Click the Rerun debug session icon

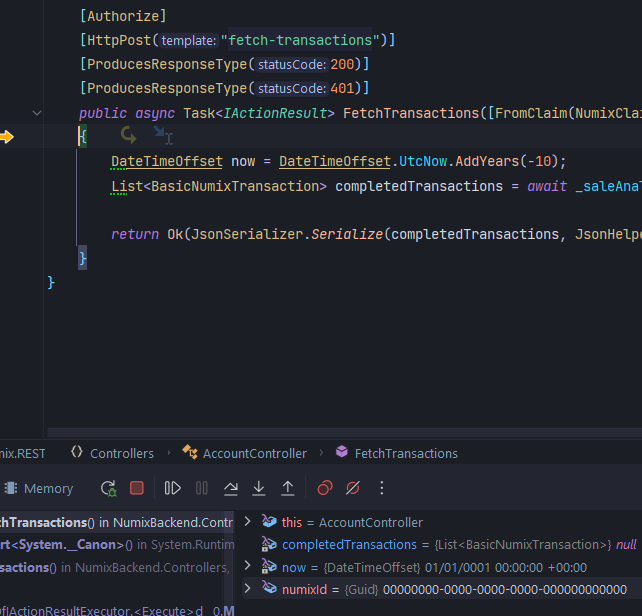109,488
